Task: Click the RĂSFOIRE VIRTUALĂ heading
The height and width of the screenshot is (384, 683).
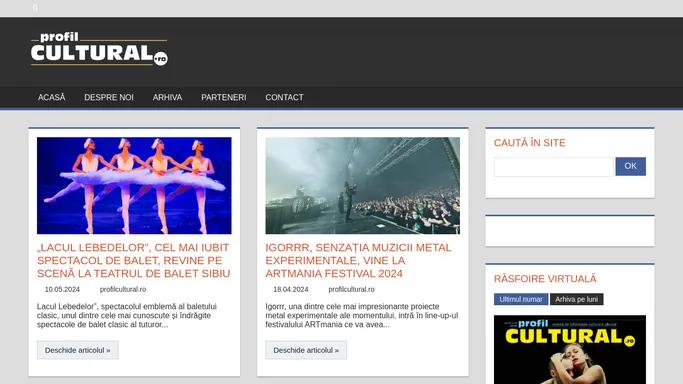Action: coord(545,279)
